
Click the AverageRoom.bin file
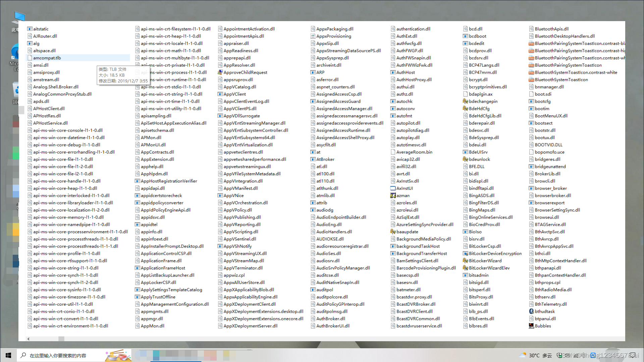[414, 152]
